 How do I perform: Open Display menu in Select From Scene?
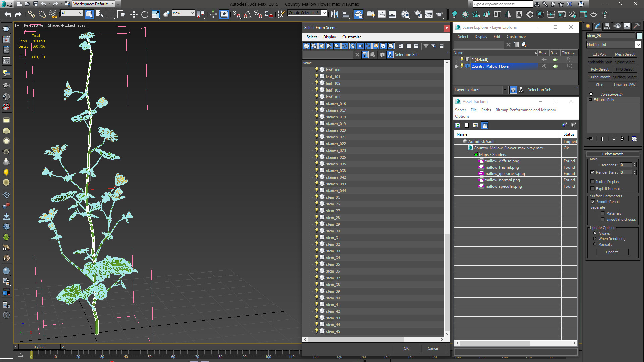(329, 37)
